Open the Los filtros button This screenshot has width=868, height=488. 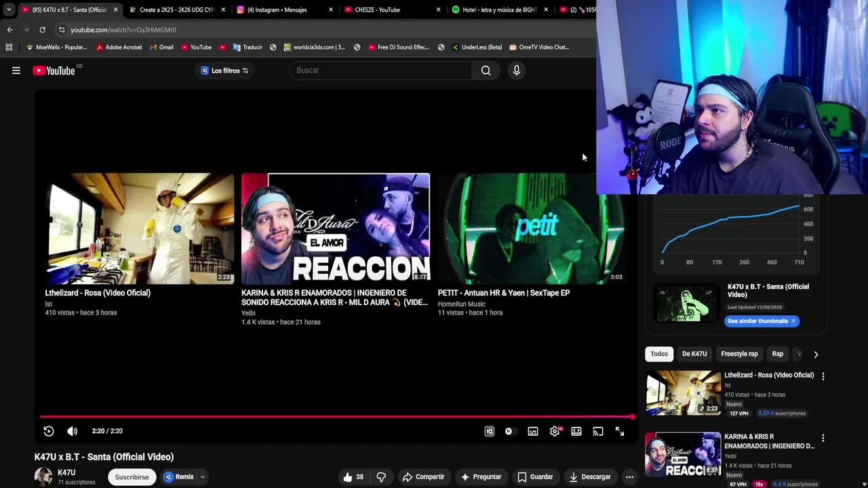[224, 70]
